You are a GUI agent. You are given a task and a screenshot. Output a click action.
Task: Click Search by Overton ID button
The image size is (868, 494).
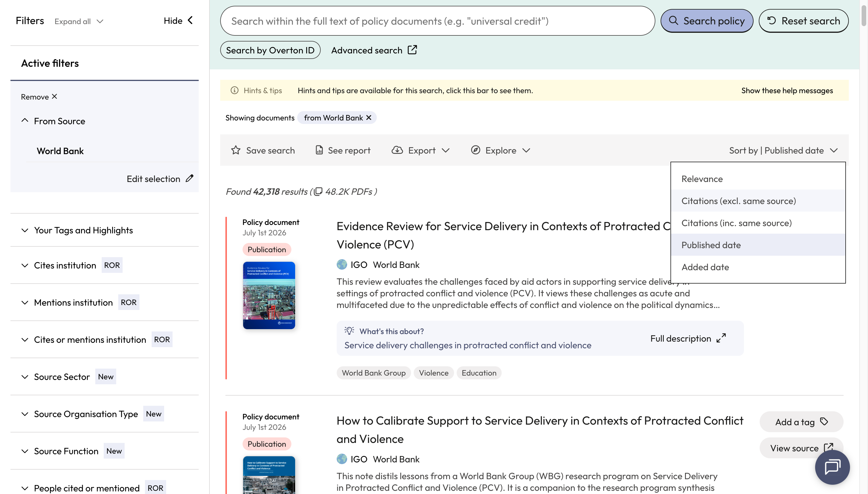coord(270,50)
